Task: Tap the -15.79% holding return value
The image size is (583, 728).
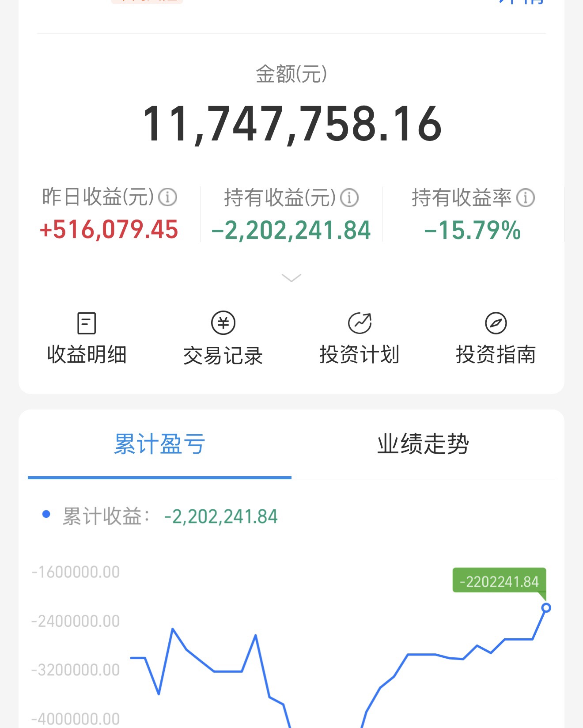Action: point(473,231)
